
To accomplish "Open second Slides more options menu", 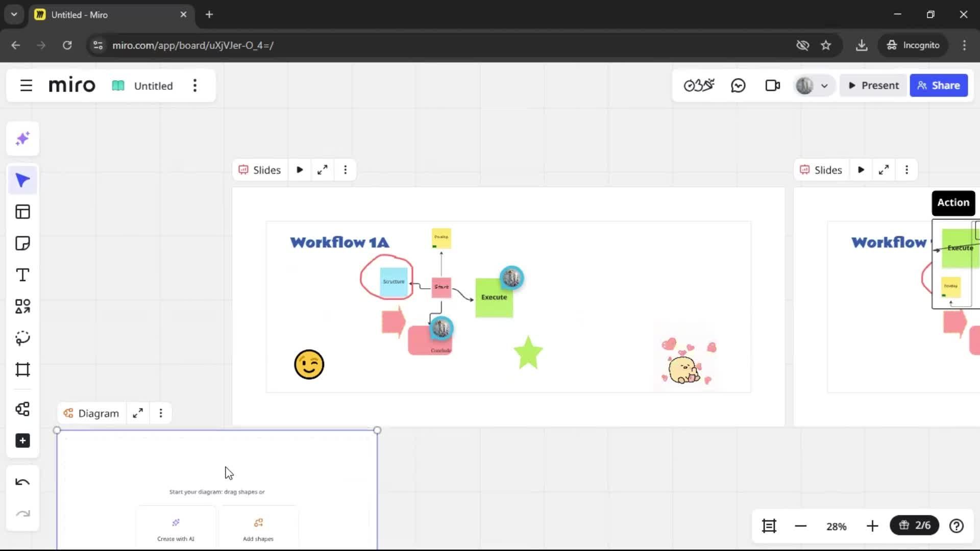I will pos(907,170).
